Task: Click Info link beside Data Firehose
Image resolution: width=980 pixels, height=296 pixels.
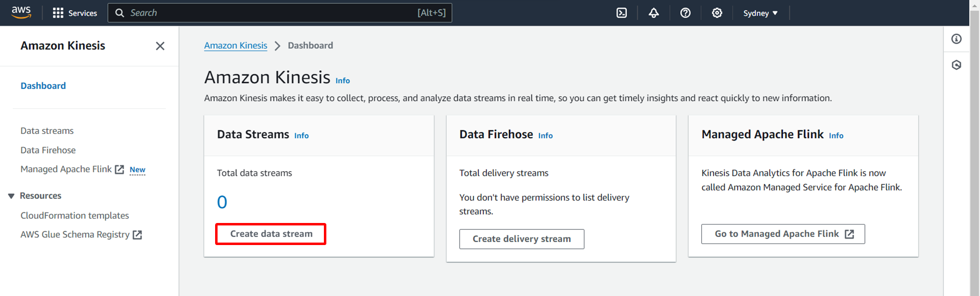Action: (x=545, y=136)
